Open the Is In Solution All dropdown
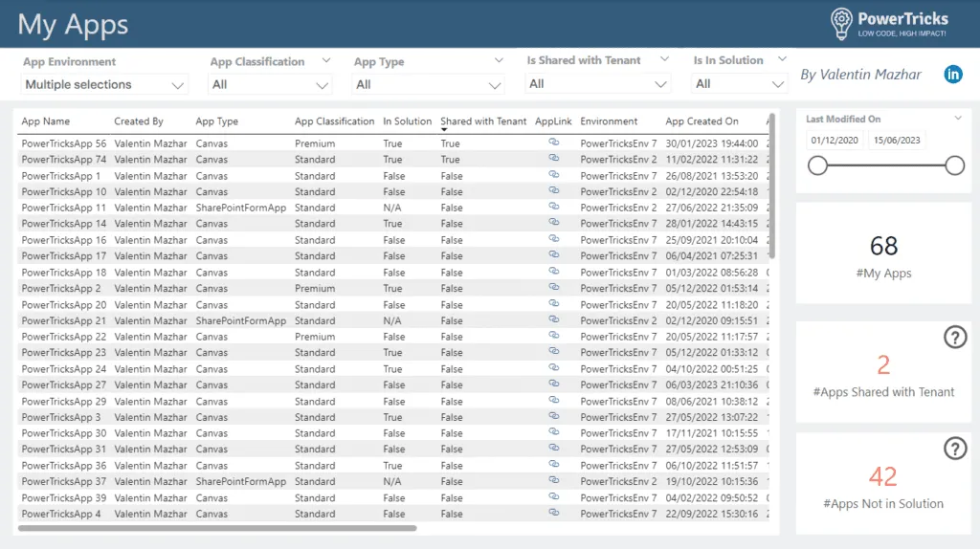This screenshot has width=980, height=549. pyautogui.click(x=740, y=84)
